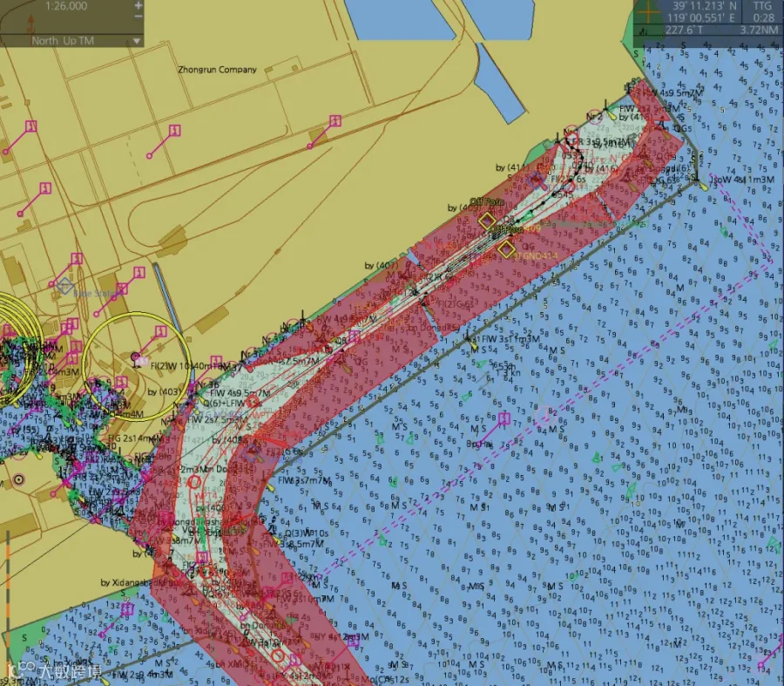Viewport: 784px width, 686px height.
Task: Click the 227.6°T bearing readout
Action: (x=684, y=30)
